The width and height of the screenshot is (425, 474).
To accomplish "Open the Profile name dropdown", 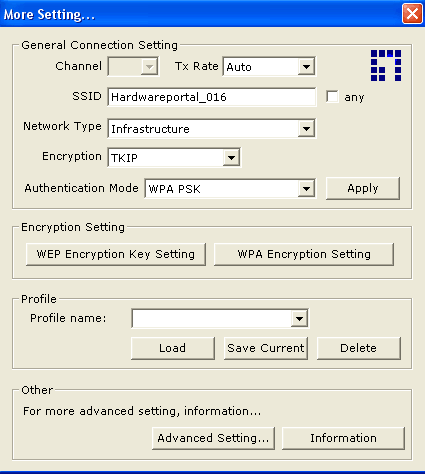I will pyautogui.click(x=299, y=319).
